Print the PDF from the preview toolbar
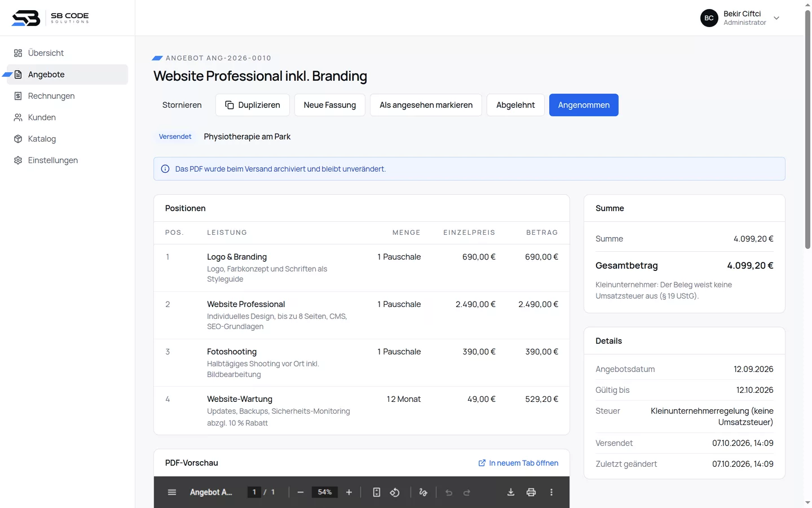 pos(531,492)
